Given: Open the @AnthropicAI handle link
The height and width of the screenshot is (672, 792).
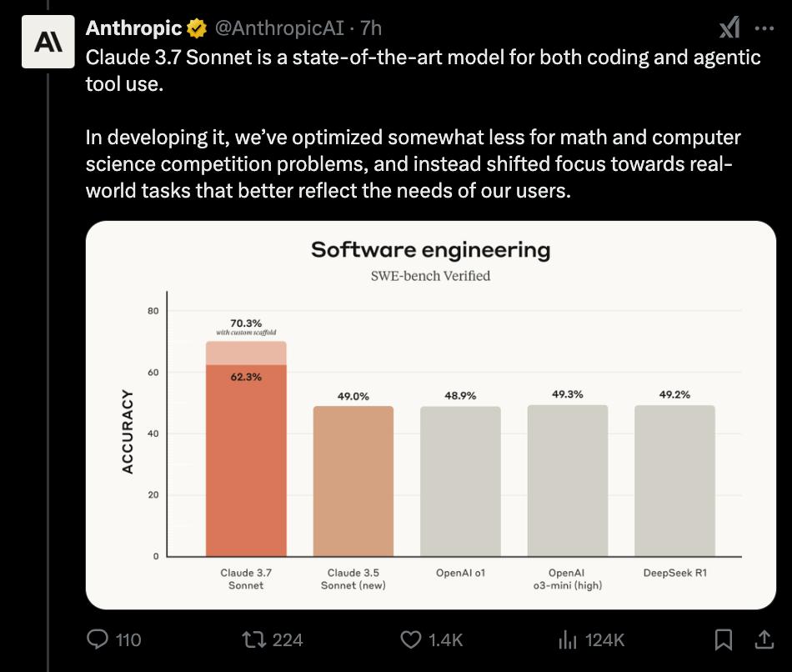Looking at the screenshot, I should (278, 28).
